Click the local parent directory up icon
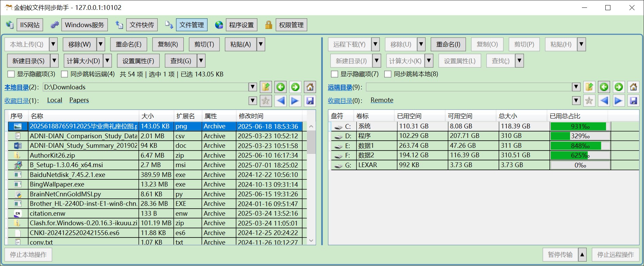The image size is (644, 266). pos(266,87)
